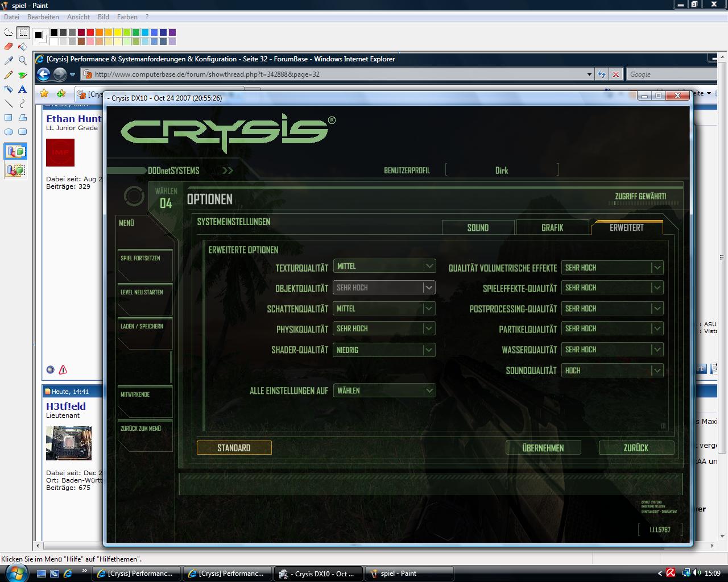
Task: Select the Brush tool in Paint
Action: point(23,74)
